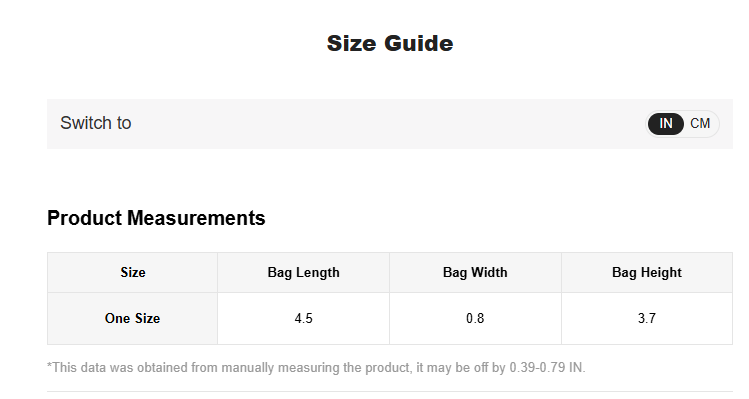This screenshot has width=749, height=399.
Task: Select the Bag Width column header
Action: coord(475,272)
